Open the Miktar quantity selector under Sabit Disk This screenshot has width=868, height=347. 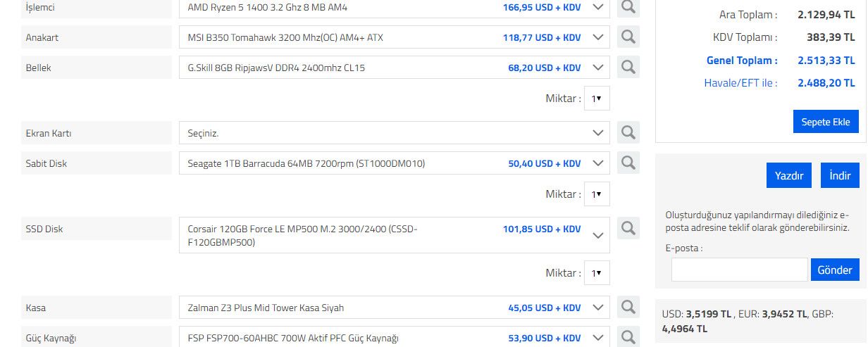click(x=597, y=194)
